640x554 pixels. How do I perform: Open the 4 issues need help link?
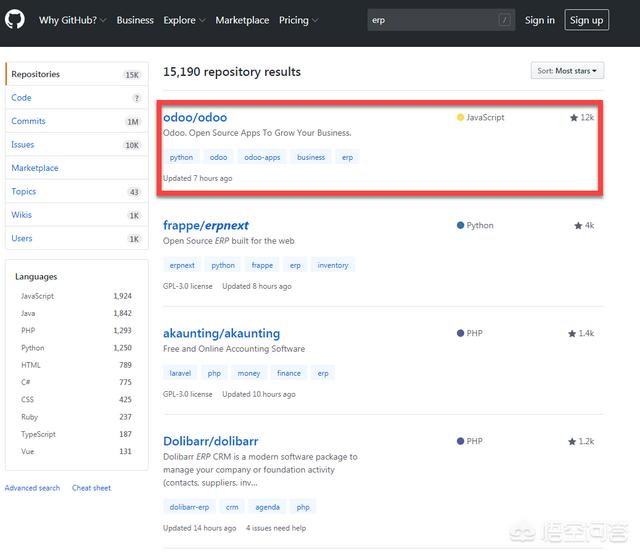[x=276, y=528]
